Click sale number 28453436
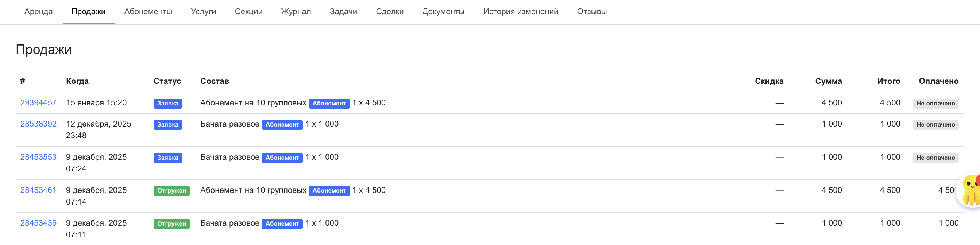 pos(38,223)
